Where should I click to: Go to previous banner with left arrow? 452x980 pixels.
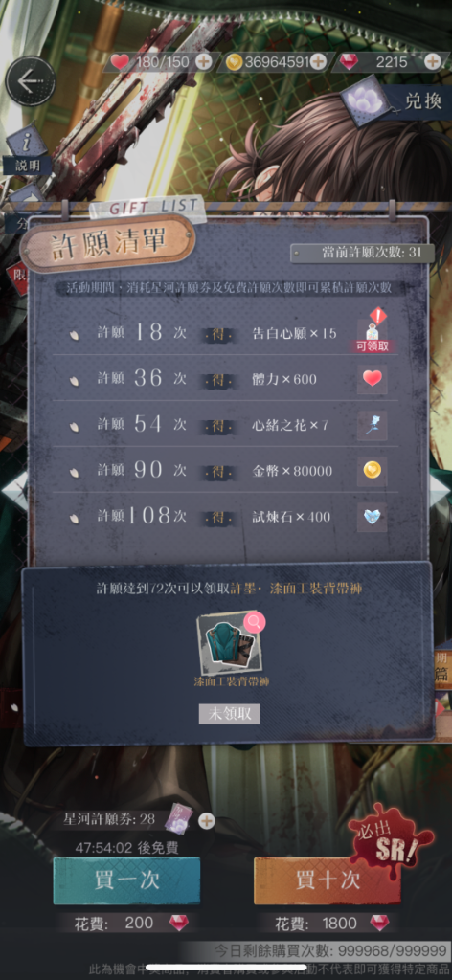[11, 489]
